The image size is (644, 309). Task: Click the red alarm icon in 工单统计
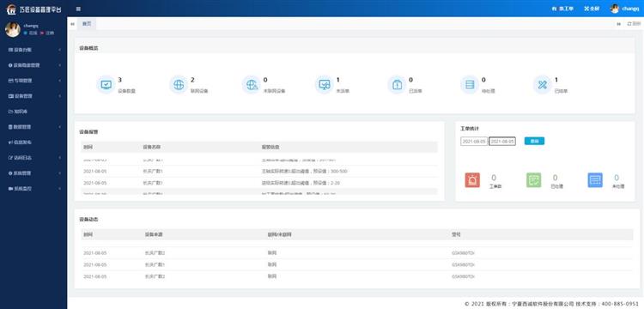point(472,180)
